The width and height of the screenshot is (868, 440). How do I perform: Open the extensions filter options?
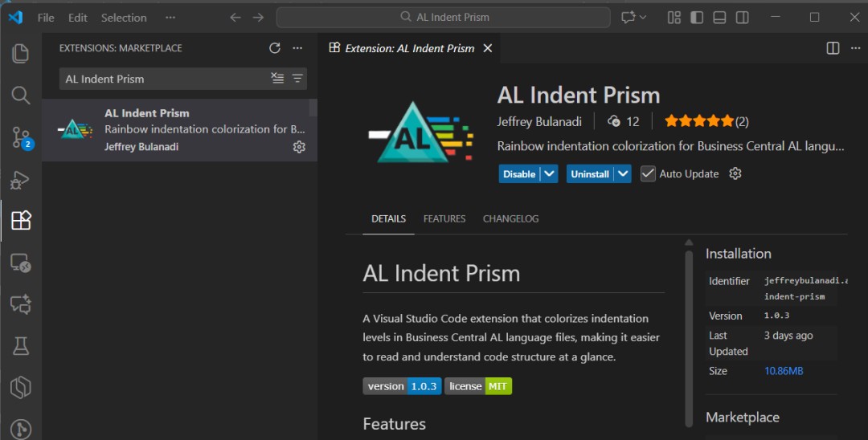297,79
